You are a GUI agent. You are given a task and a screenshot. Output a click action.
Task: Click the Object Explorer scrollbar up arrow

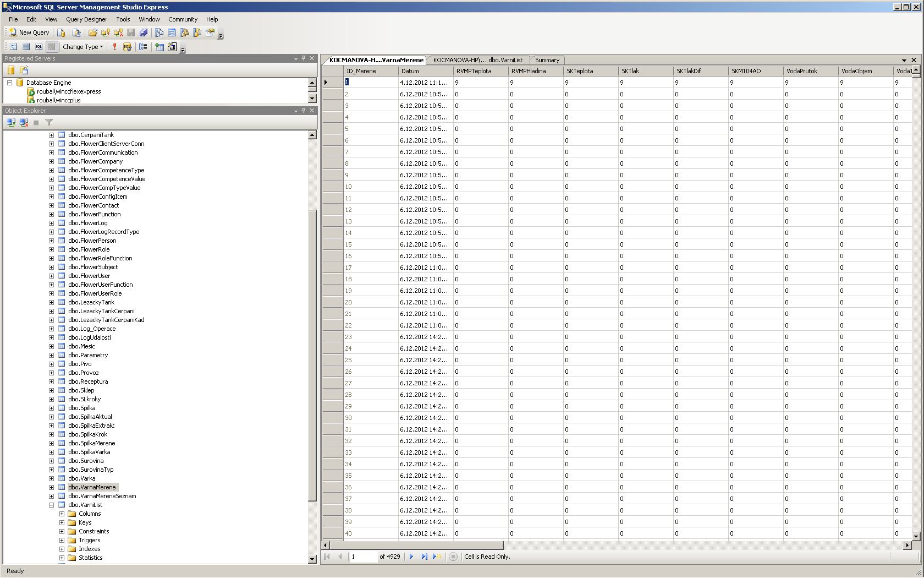pyautogui.click(x=312, y=135)
